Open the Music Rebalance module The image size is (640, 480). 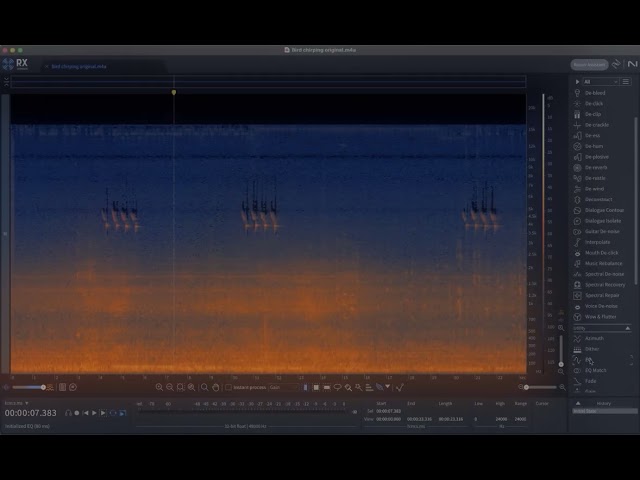(x=603, y=263)
